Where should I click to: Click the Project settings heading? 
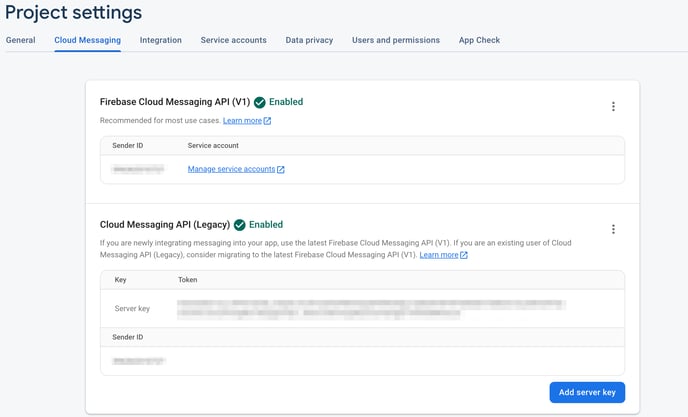[73, 12]
